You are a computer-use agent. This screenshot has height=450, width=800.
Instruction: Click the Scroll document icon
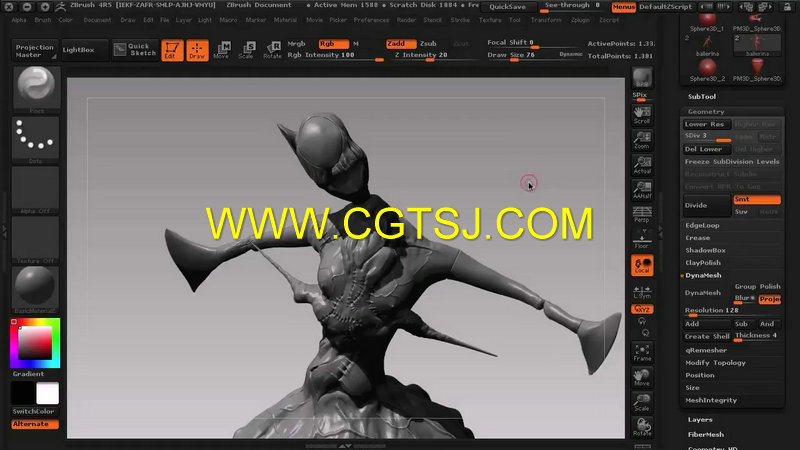coord(642,115)
